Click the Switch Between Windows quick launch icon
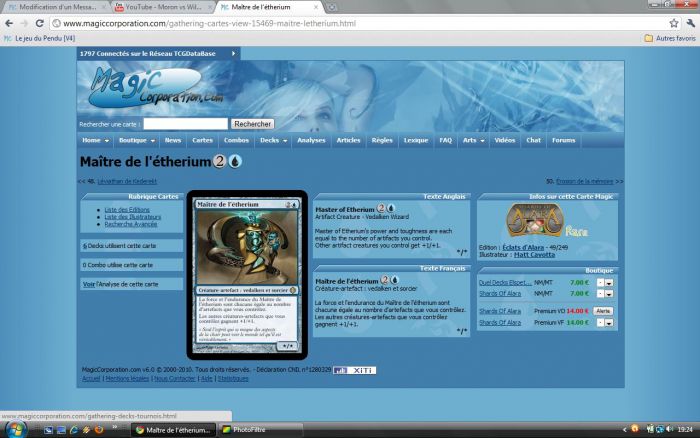Screen dimensions: 700x438 pos(61,430)
